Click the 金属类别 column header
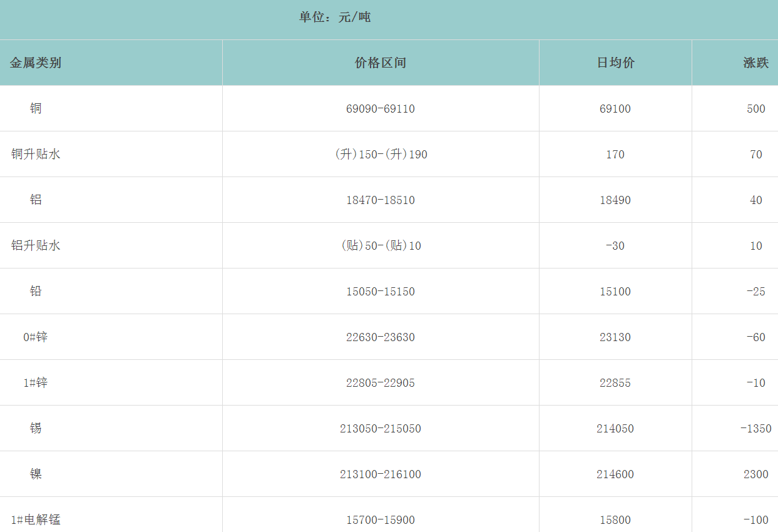 tap(36, 63)
